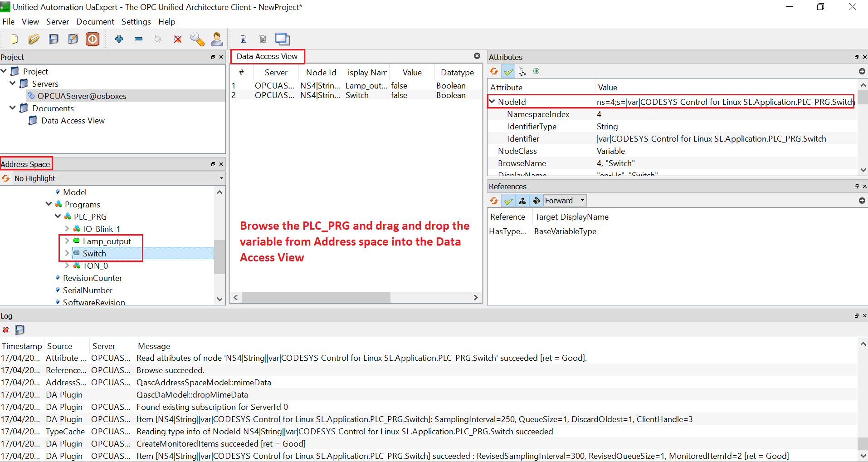Click the New Project toolbar icon

coord(15,39)
